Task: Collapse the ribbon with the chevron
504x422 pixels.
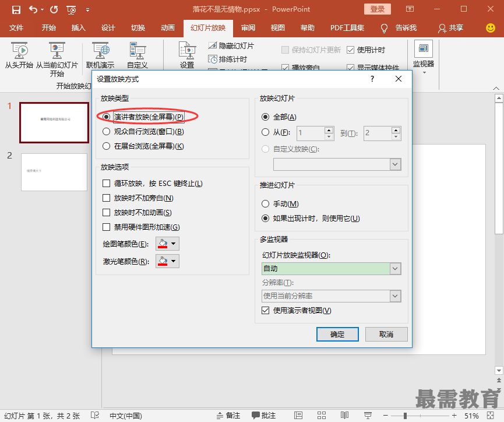Action: tap(496, 88)
